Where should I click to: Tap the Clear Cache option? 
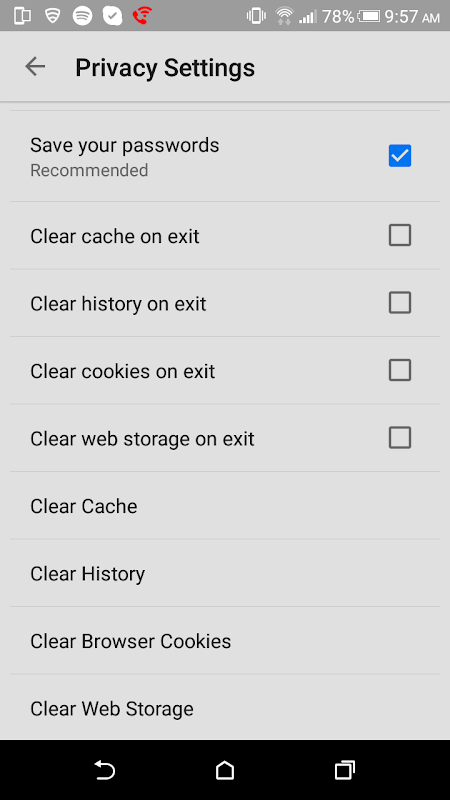[x=225, y=506]
